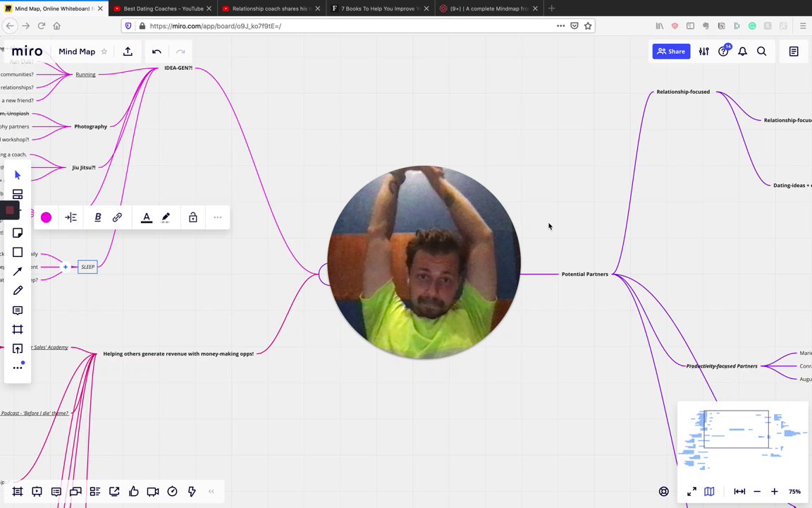Image resolution: width=812 pixels, height=508 pixels.
Task: Search the board with magnifier
Action: [762, 52]
